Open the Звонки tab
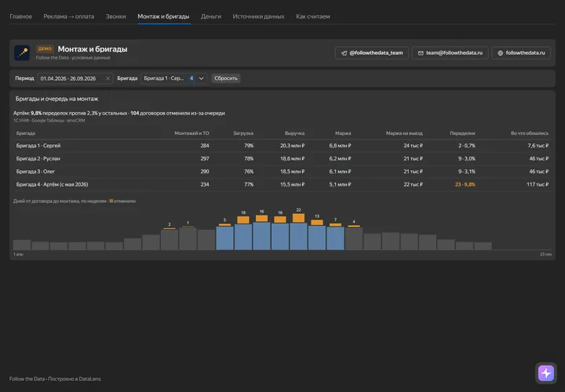This screenshot has height=392, width=565. (x=115, y=16)
